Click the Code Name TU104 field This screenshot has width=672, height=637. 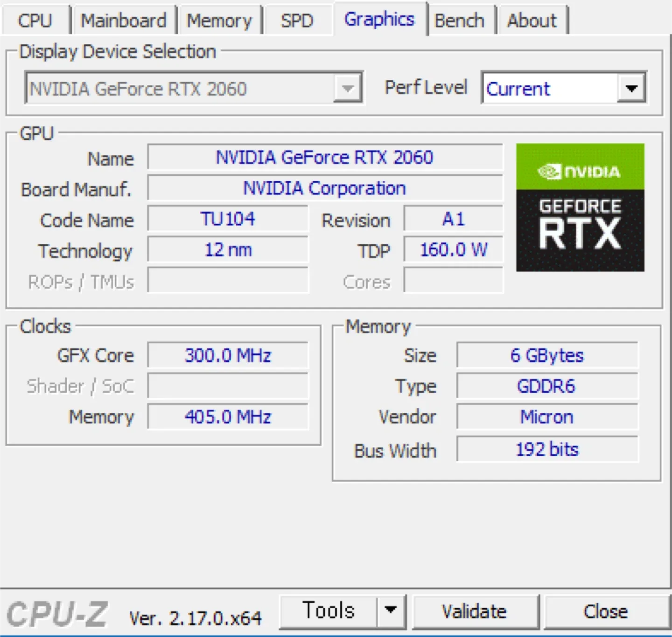[228, 219]
